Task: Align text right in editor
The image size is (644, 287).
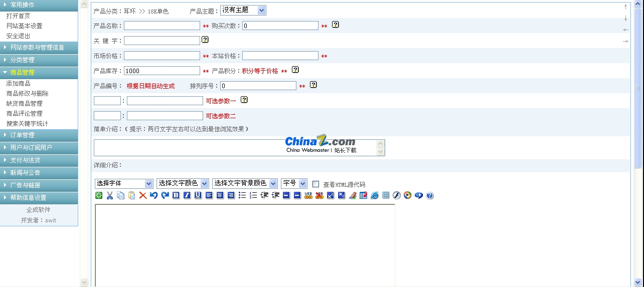Action: pos(231,195)
